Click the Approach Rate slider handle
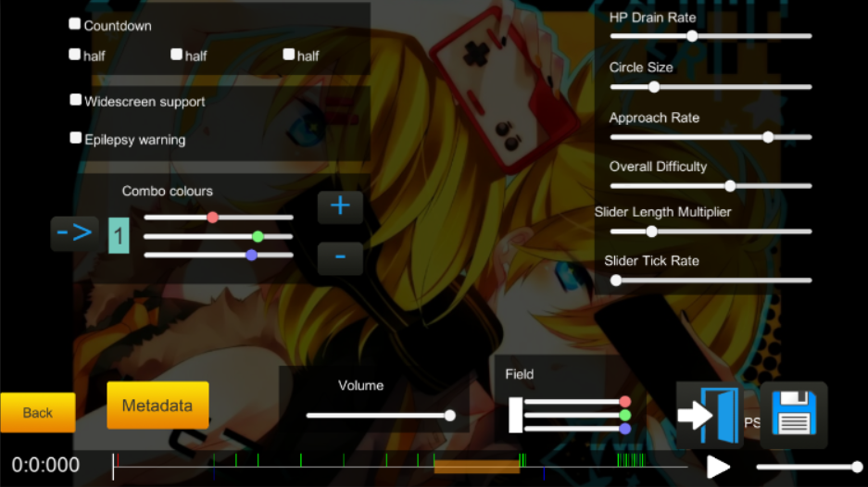Image resolution: width=868 pixels, height=487 pixels. 768,137
